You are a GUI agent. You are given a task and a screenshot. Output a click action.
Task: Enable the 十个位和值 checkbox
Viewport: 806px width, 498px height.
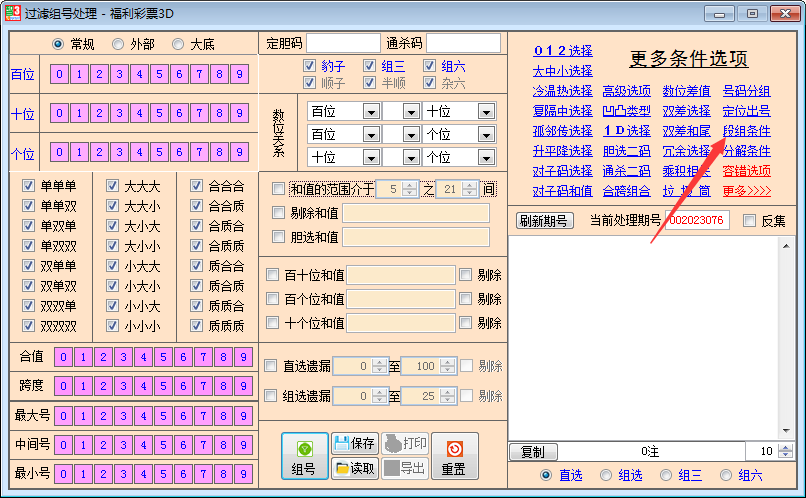(272, 323)
